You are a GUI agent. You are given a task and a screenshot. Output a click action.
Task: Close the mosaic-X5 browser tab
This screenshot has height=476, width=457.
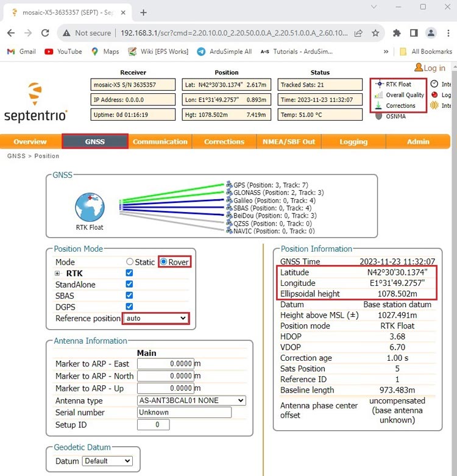(x=123, y=12)
